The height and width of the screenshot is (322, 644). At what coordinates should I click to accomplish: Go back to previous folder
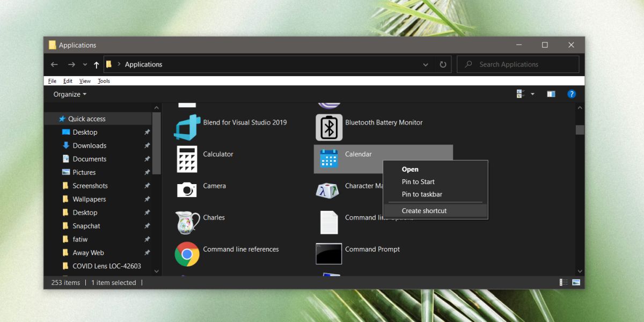pos(54,64)
